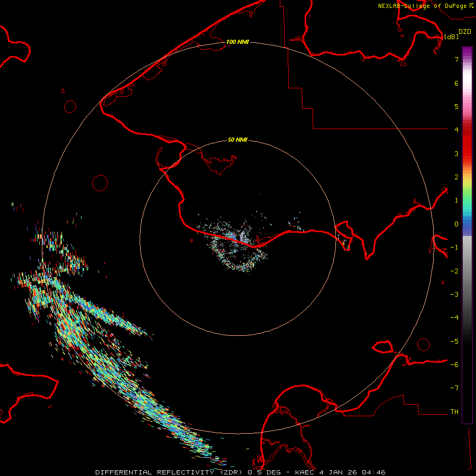This screenshot has height=476, width=476.
Task: Click the 3 value on the scale
Action: 456,153
